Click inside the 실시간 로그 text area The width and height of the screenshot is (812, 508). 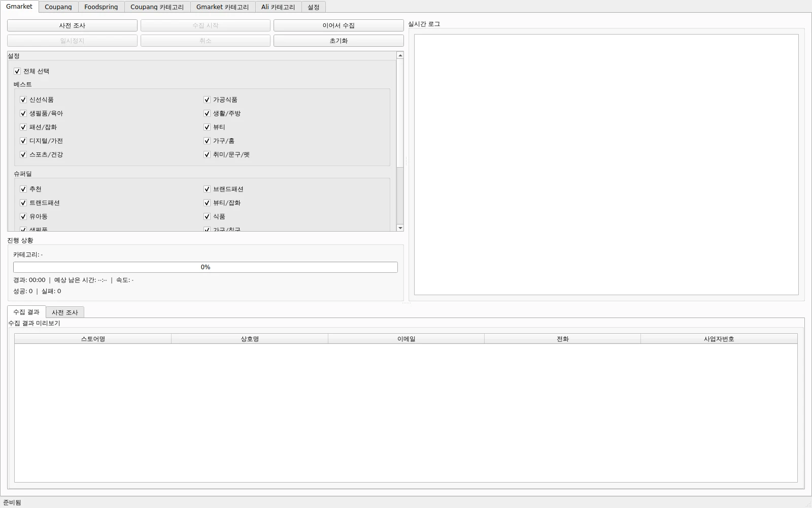(x=606, y=165)
